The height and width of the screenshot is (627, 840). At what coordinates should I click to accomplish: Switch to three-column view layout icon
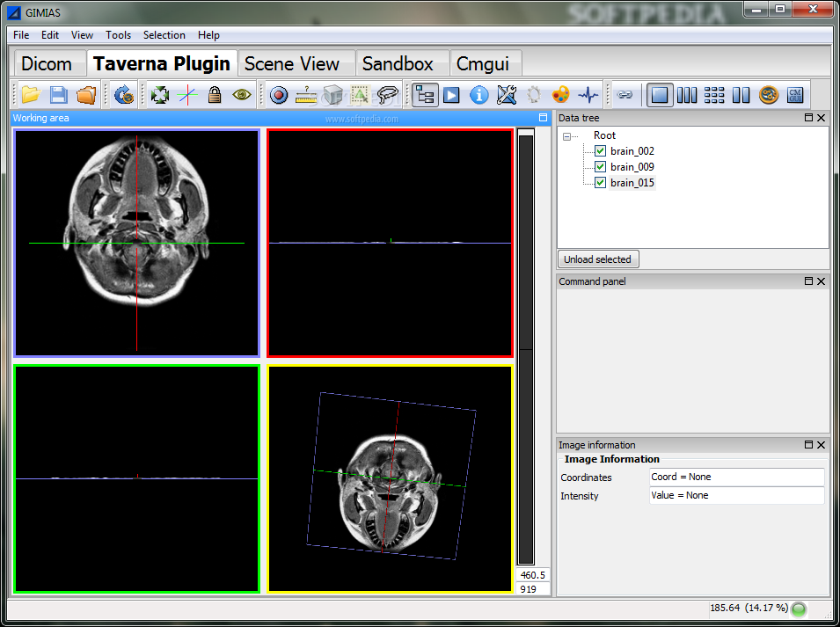[x=687, y=95]
